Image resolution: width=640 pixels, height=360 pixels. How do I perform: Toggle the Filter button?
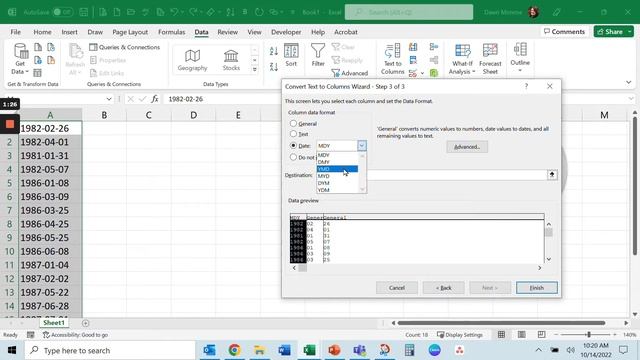tap(318, 55)
